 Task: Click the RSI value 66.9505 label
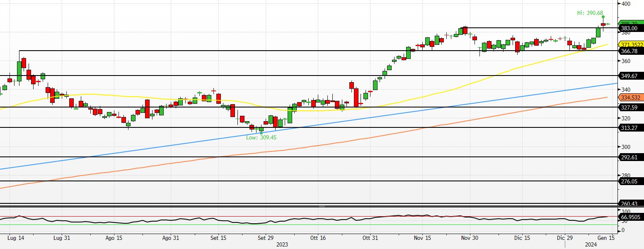[631, 217]
